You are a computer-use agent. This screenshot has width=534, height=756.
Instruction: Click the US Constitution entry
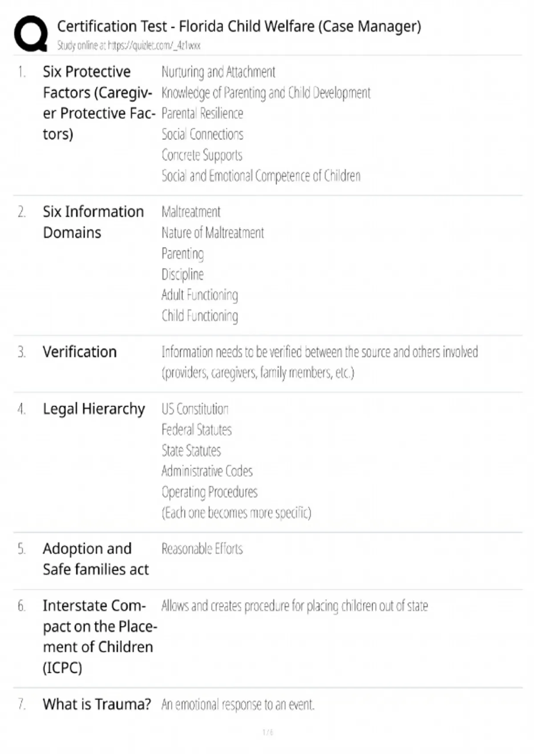pos(195,409)
